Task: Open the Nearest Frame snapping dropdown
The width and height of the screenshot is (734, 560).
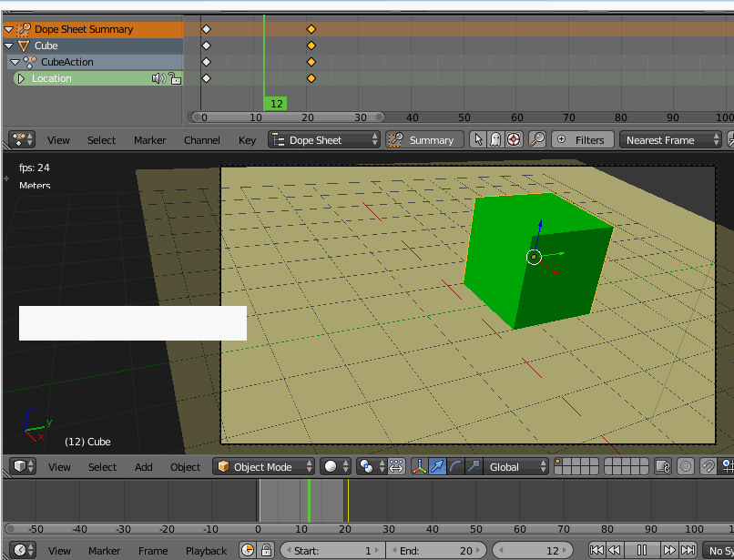Action: tap(671, 139)
